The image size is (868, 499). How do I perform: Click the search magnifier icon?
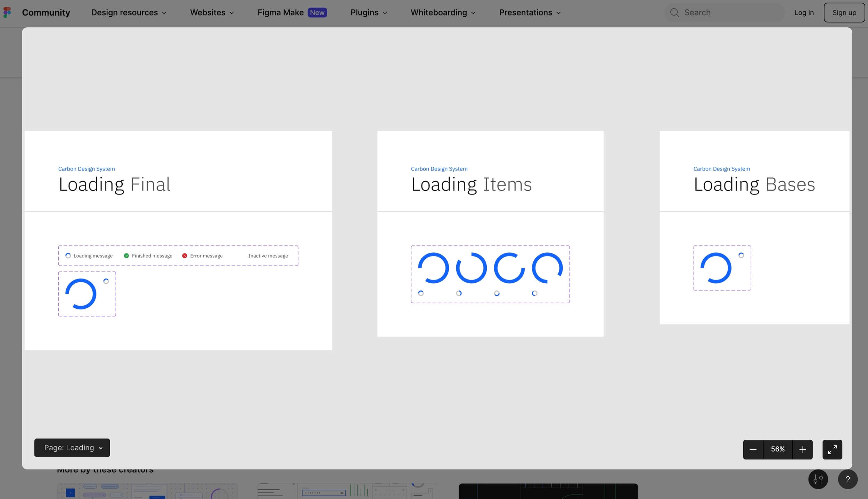[x=674, y=13]
